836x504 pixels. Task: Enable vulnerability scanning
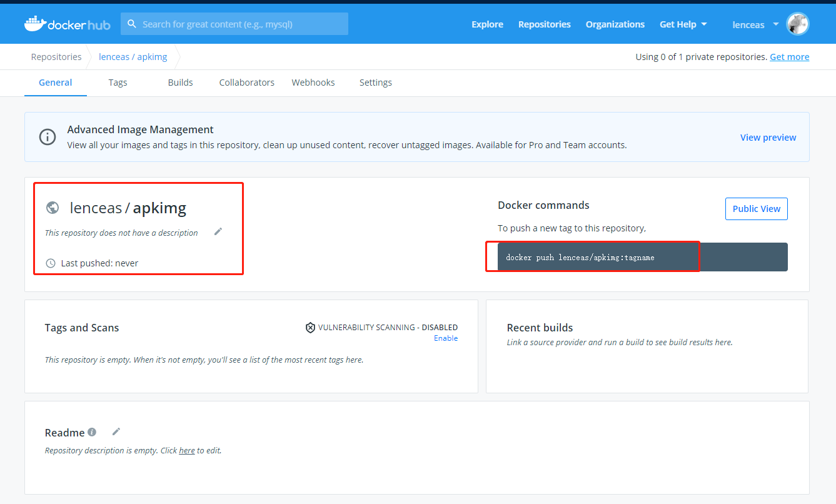tap(445, 338)
